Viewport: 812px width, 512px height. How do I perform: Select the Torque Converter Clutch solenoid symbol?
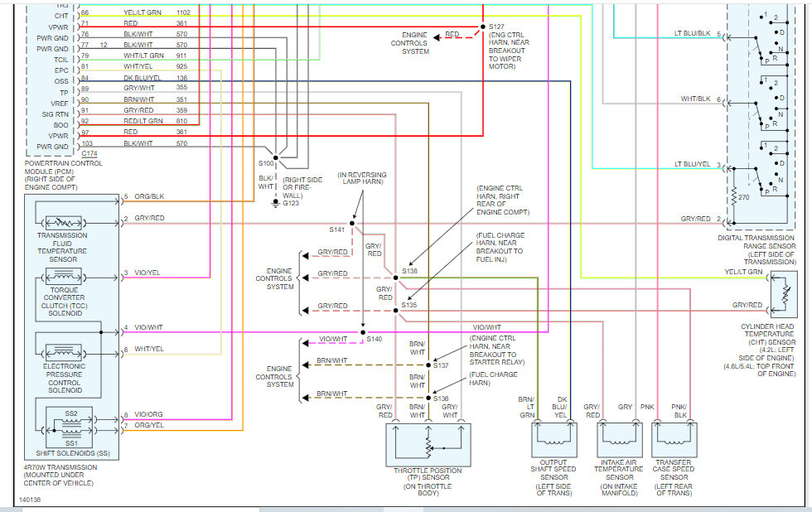pyautogui.click(x=64, y=278)
